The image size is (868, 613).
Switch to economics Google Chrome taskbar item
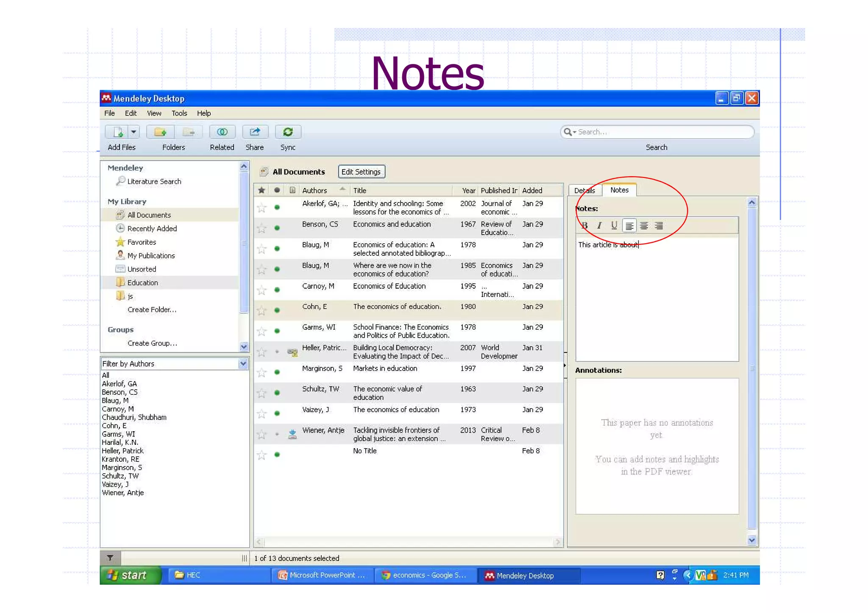click(x=425, y=575)
